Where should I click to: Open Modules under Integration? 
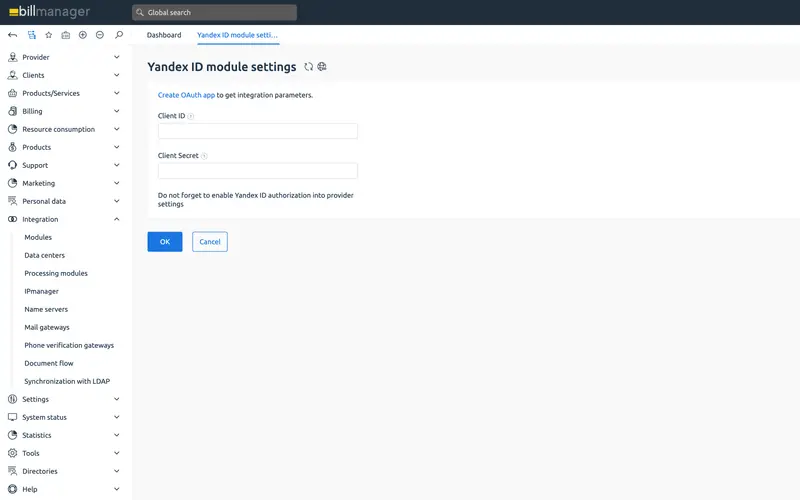38,237
